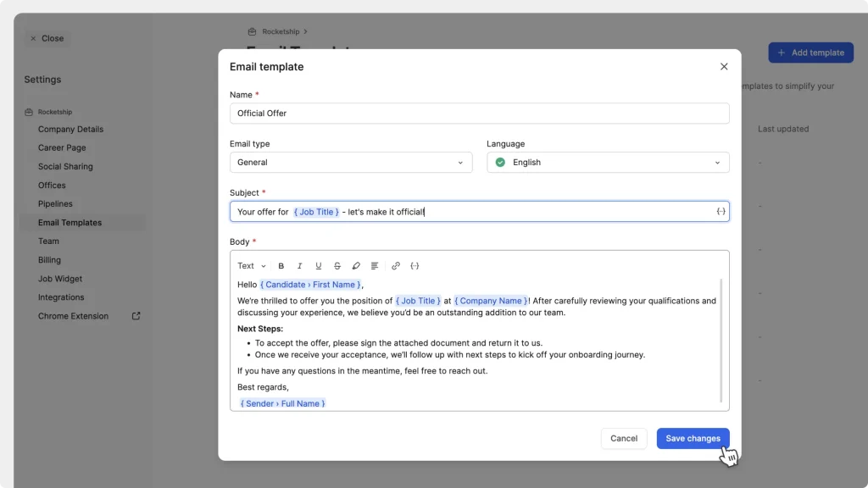Screen dimensions: 868x488
Task: Apply underline formatting to body text
Action: 318,265
